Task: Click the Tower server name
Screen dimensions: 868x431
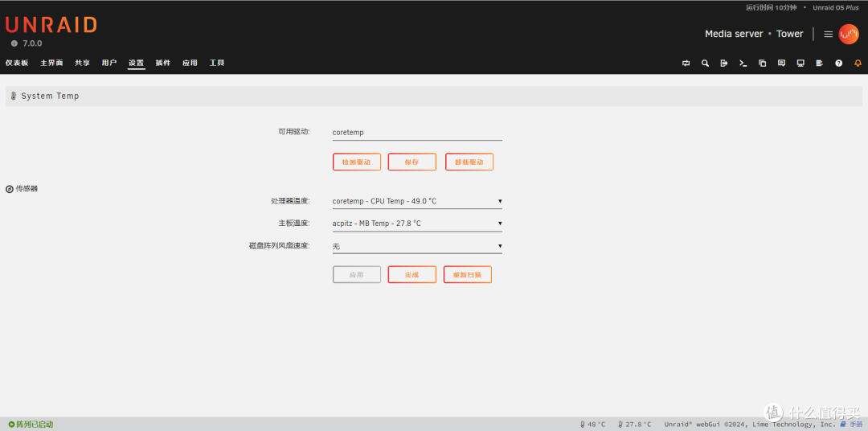Action: pos(789,34)
